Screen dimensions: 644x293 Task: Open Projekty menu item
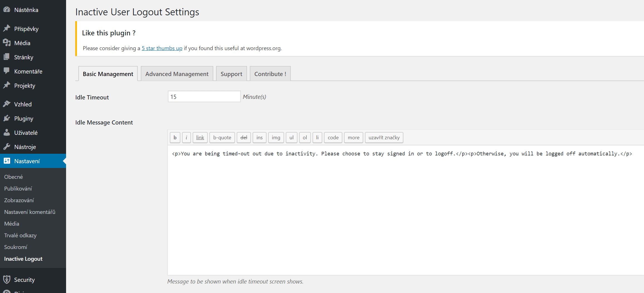pos(33,86)
